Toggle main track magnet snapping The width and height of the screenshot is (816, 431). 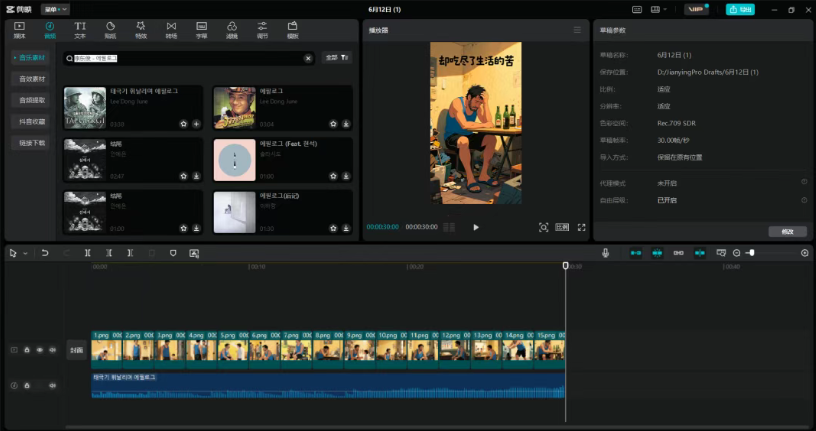[636, 253]
